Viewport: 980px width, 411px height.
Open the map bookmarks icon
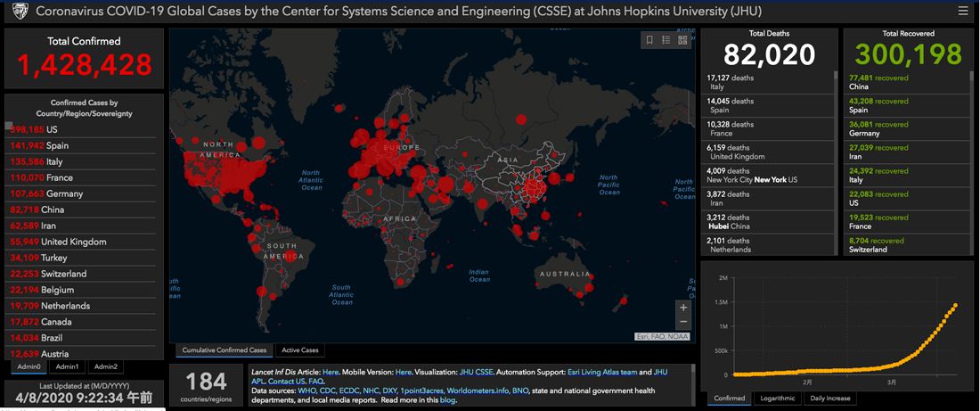649,40
